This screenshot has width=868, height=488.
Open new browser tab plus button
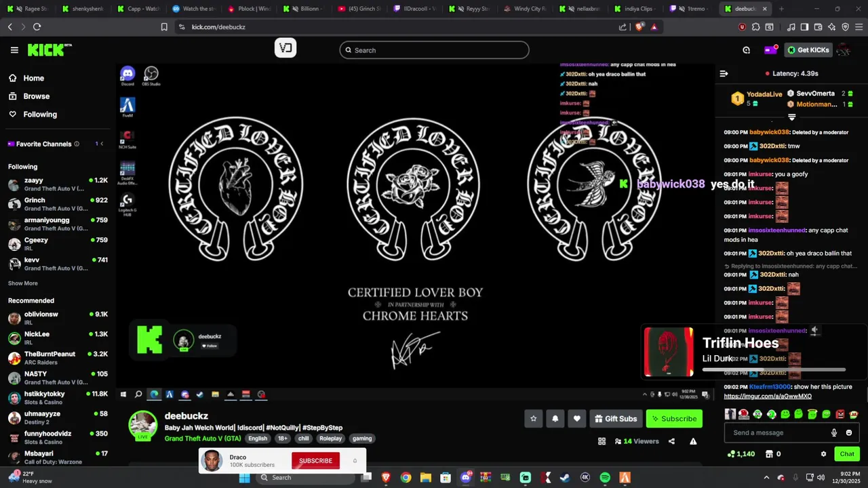[x=781, y=9]
